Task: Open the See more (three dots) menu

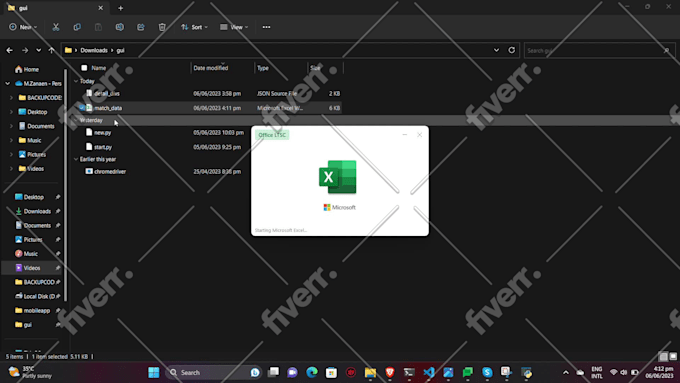Action: (266, 27)
